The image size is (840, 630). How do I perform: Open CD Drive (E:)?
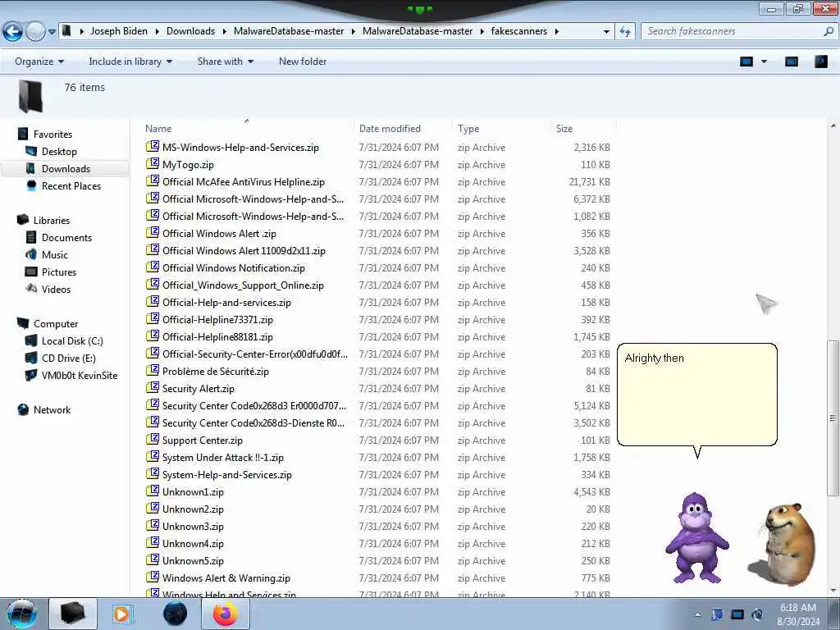click(x=69, y=358)
